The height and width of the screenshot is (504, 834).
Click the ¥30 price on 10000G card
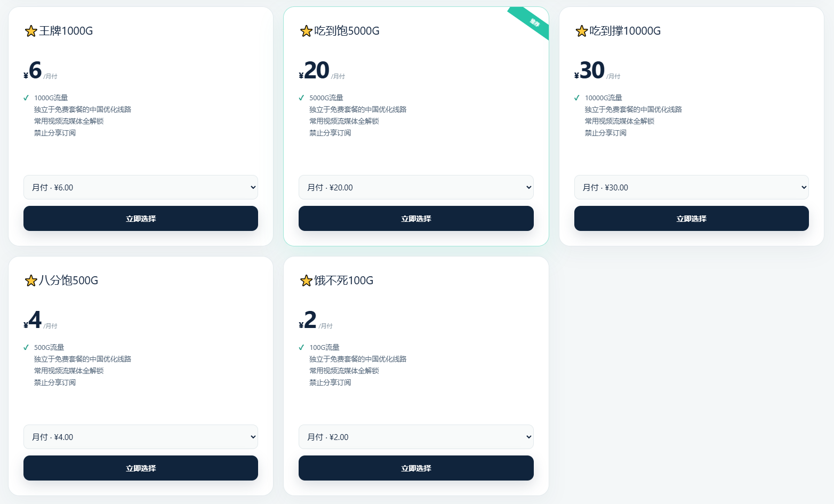pyautogui.click(x=590, y=70)
